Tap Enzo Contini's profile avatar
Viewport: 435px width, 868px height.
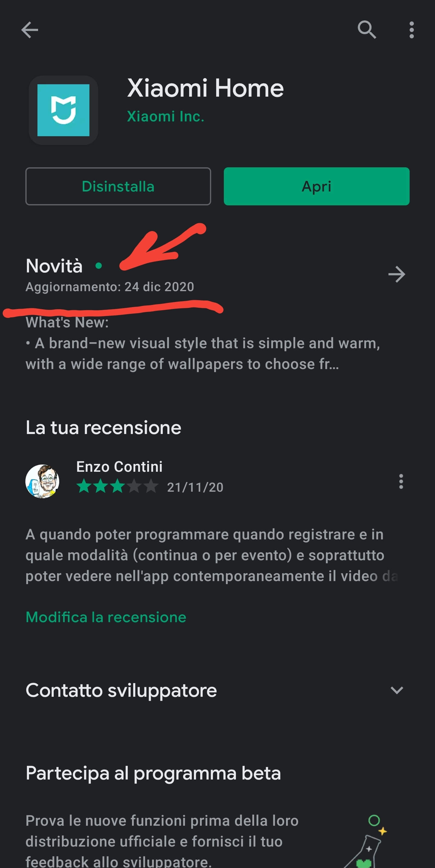click(43, 481)
